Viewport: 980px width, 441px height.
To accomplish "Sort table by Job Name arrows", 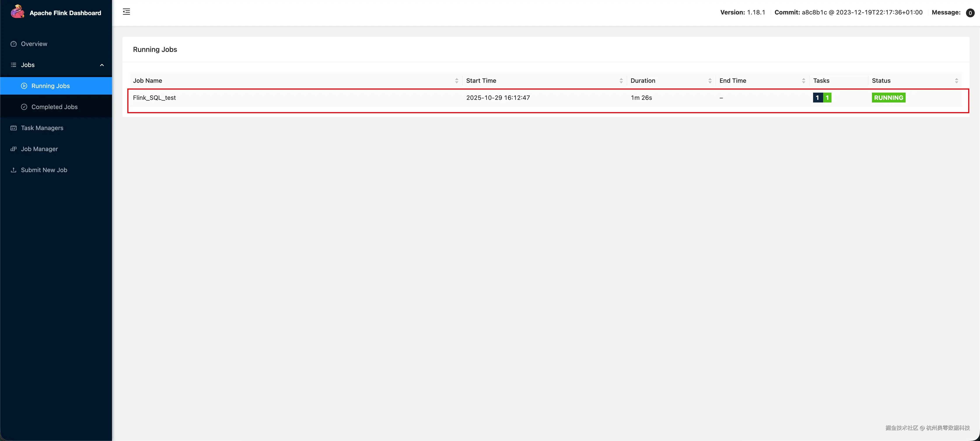I will [x=457, y=81].
